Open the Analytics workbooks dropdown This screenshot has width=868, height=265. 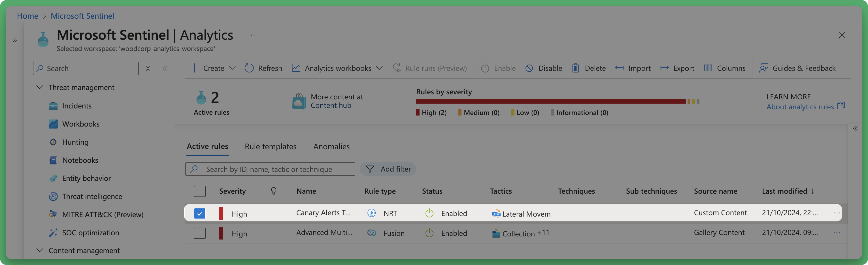337,68
